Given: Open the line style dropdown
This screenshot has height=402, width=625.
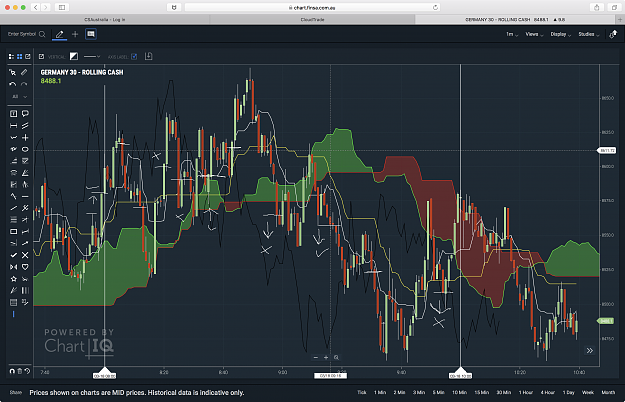Looking at the screenshot, I should click(x=92, y=57).
